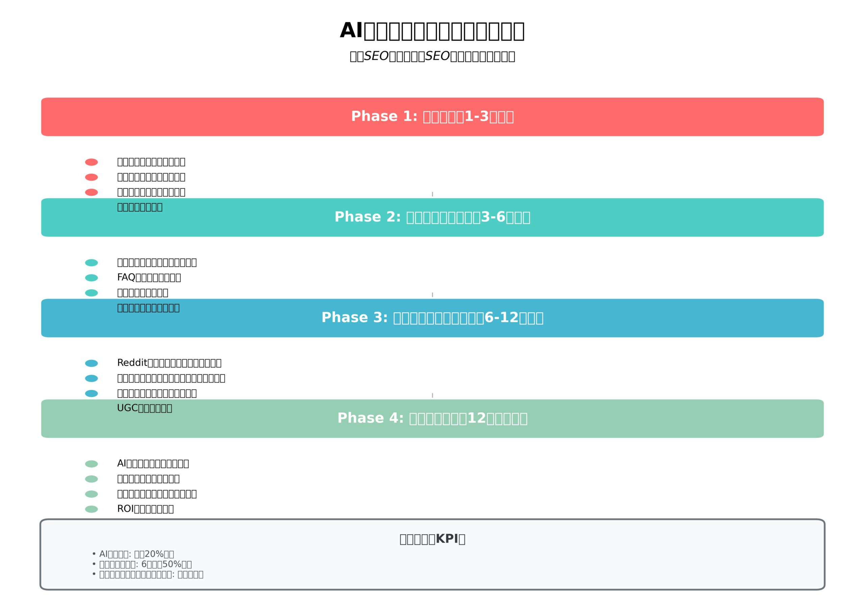Image resolution: width=865 pixels, height=616 pixels.
Task: Click the green bullet beside the ROI item
Action: coord(91,509)
